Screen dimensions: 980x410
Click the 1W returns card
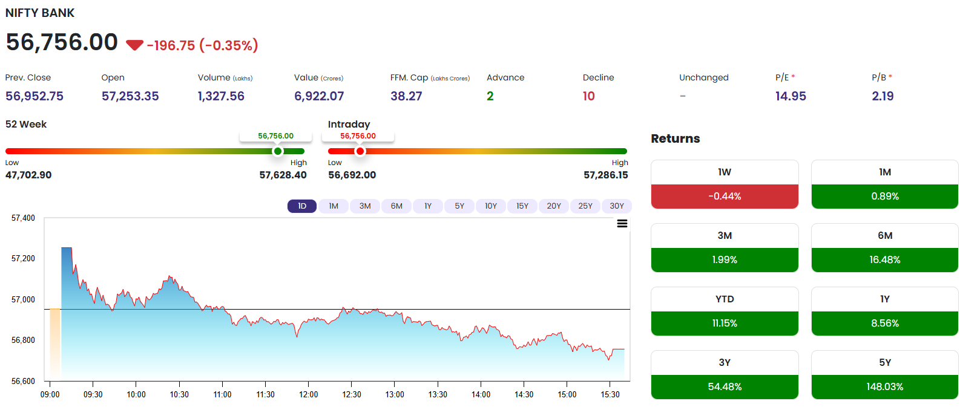pyautogui.click(x=725, y=184)
